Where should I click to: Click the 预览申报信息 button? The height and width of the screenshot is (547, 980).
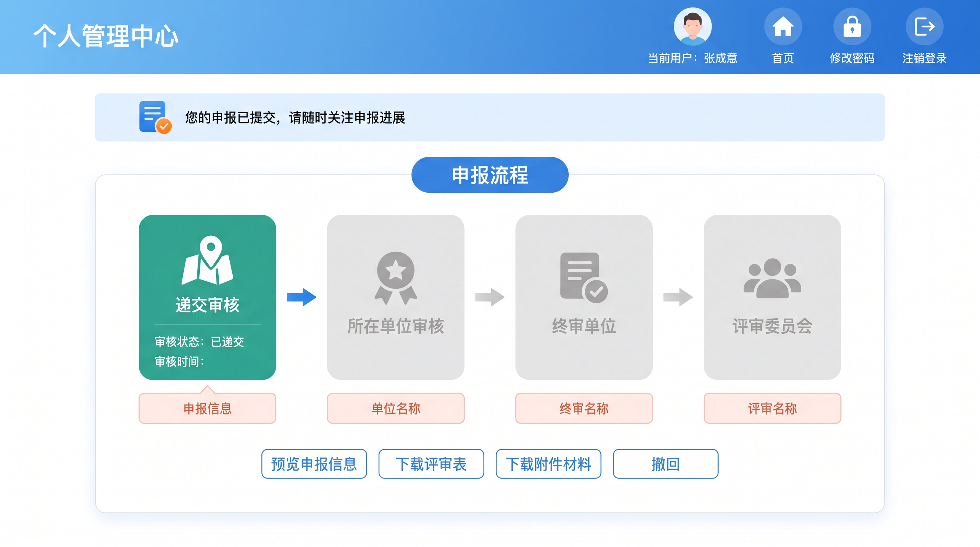pyautogui.click(x=314, y=464)
